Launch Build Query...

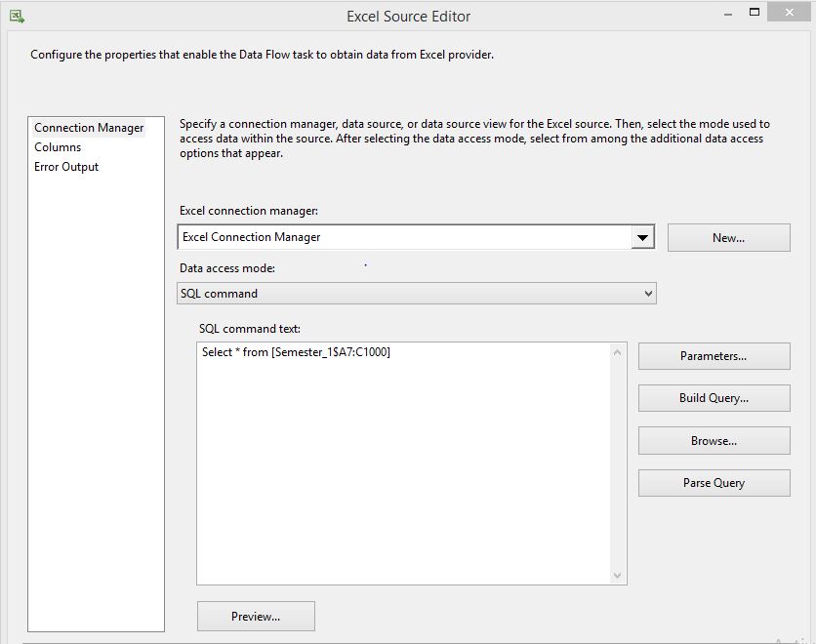click(x=714, y=398)
